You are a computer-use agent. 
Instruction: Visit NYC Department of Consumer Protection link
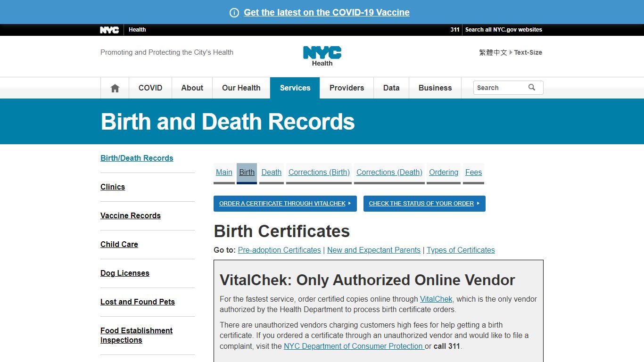click(x=354, y=346)
